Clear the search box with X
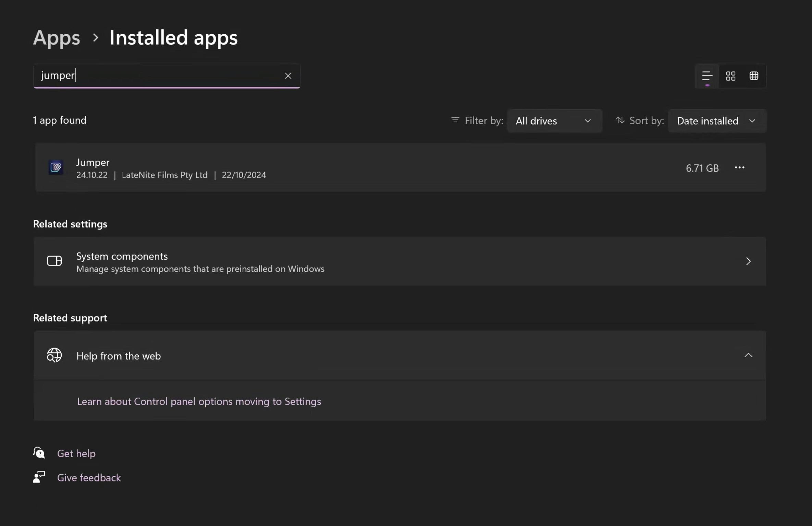The height and width of the screenshot is (526, 812). point(288,76)
